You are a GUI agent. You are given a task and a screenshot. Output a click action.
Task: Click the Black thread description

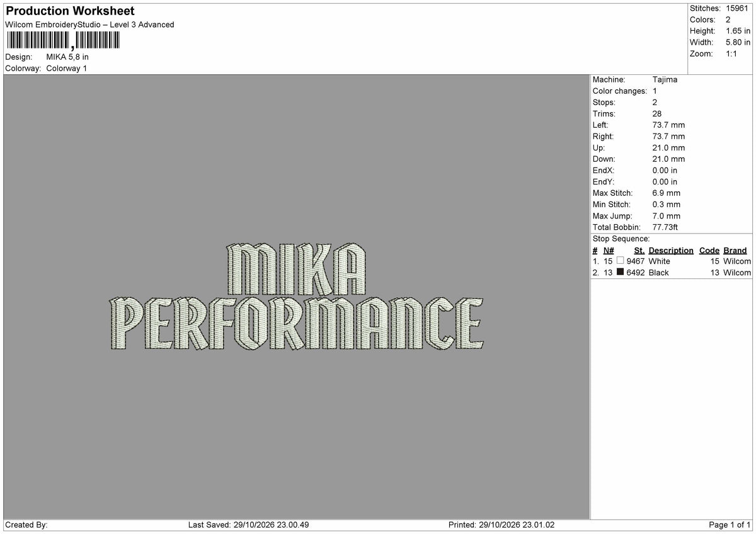pyautogui.click(x=659, y=273)
